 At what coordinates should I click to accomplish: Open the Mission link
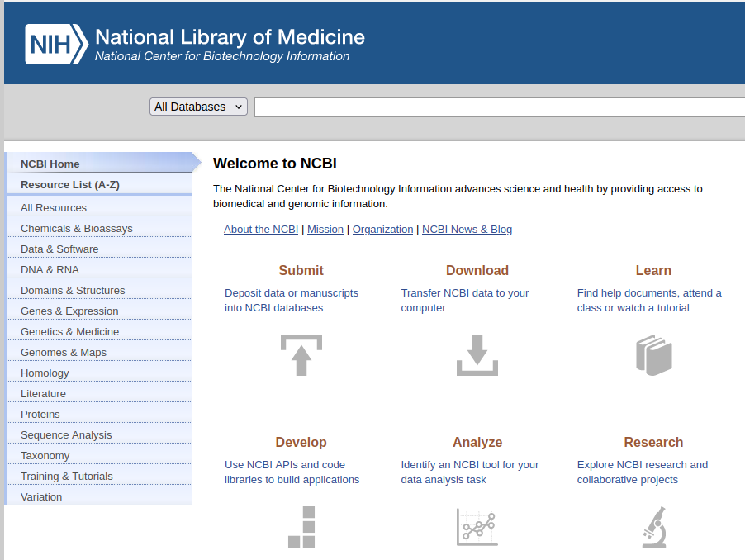pos(325,230)
